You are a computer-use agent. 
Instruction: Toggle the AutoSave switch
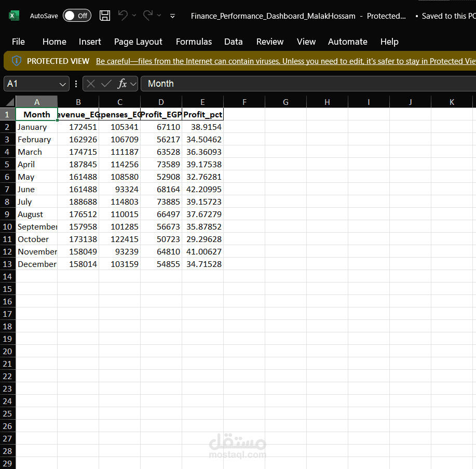(x=77, y=16)
